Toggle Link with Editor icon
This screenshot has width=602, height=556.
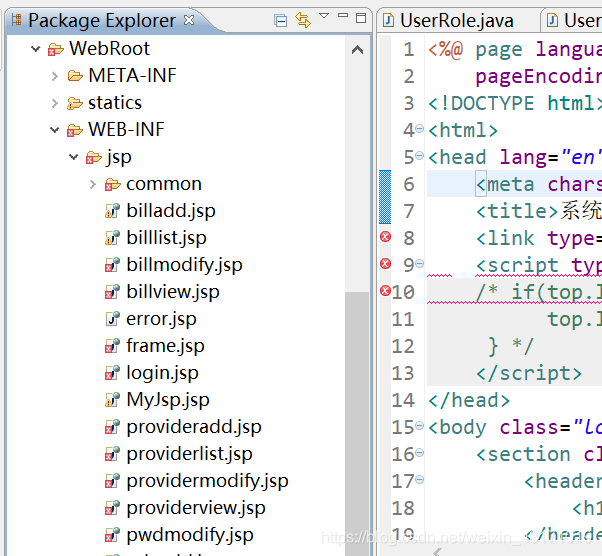click(303, 20)
